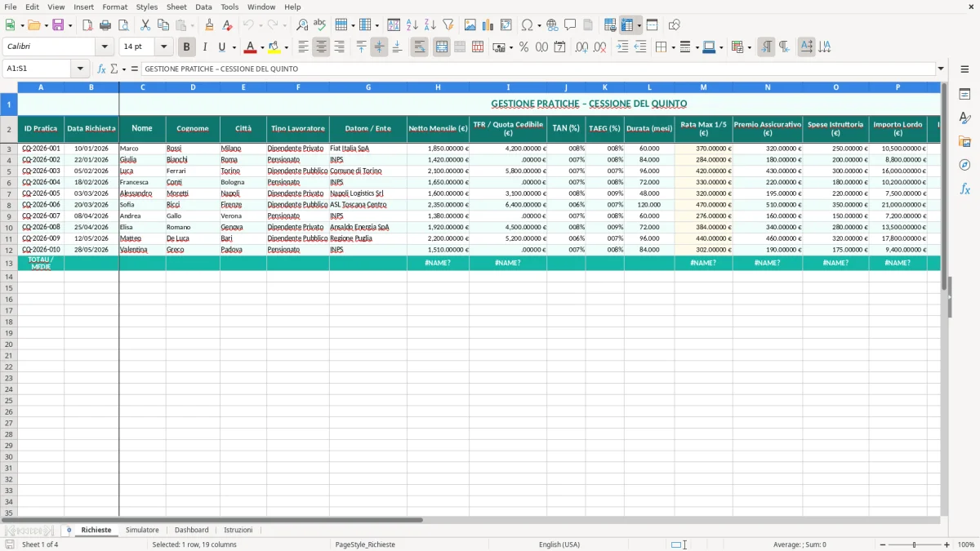Toggle Align Left

click(303, 47)
